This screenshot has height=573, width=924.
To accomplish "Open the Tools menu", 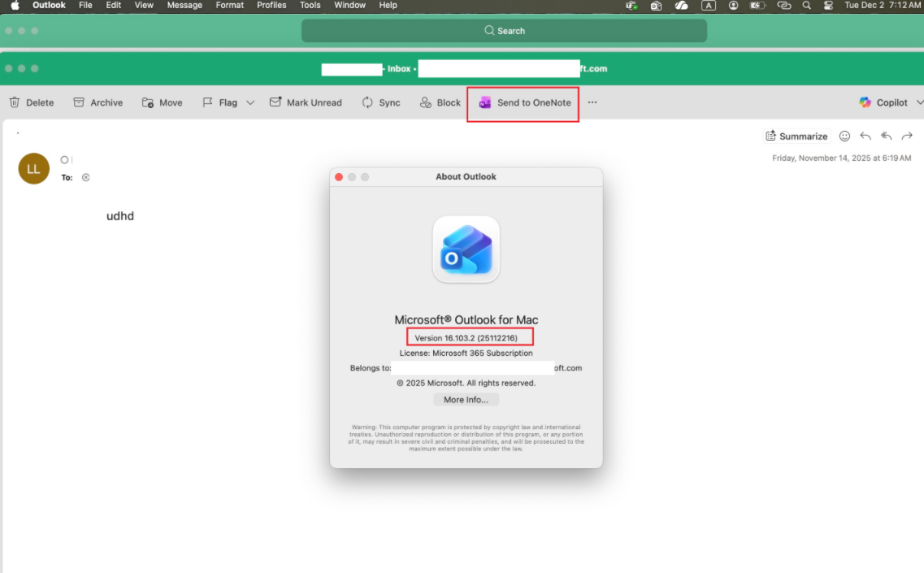I will coord(310,6).
